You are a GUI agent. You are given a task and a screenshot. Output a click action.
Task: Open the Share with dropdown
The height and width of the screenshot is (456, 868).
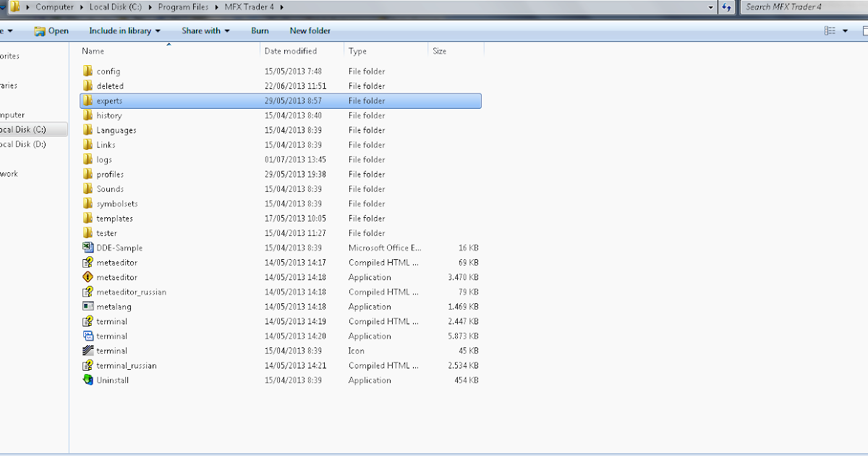pyautogui.click(x=205, y=30)
